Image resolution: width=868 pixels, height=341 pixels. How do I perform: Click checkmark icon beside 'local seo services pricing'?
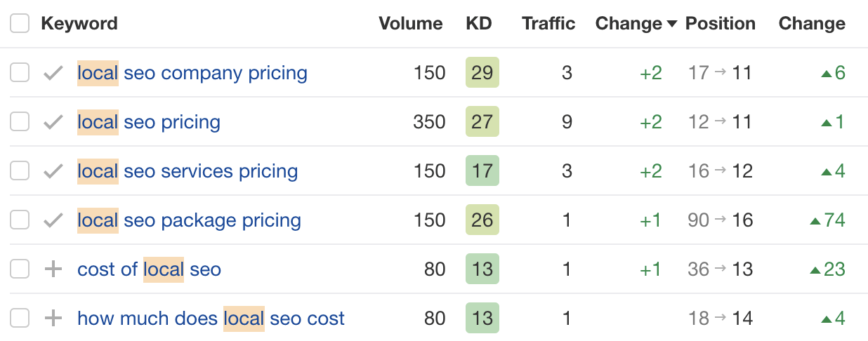coord(53,171)
